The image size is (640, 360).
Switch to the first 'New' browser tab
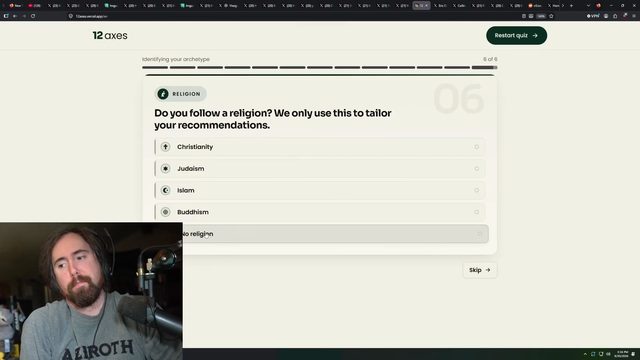(16, 6)
